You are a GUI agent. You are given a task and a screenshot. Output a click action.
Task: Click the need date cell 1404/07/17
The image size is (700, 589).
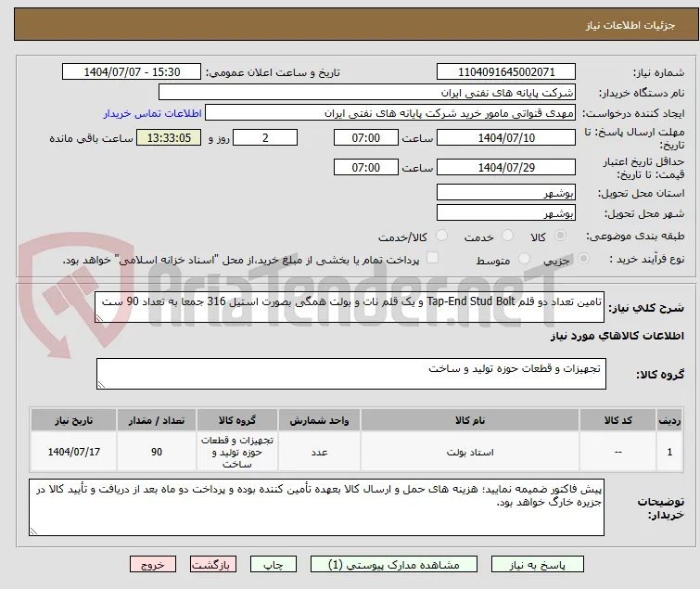pos(73,452)
